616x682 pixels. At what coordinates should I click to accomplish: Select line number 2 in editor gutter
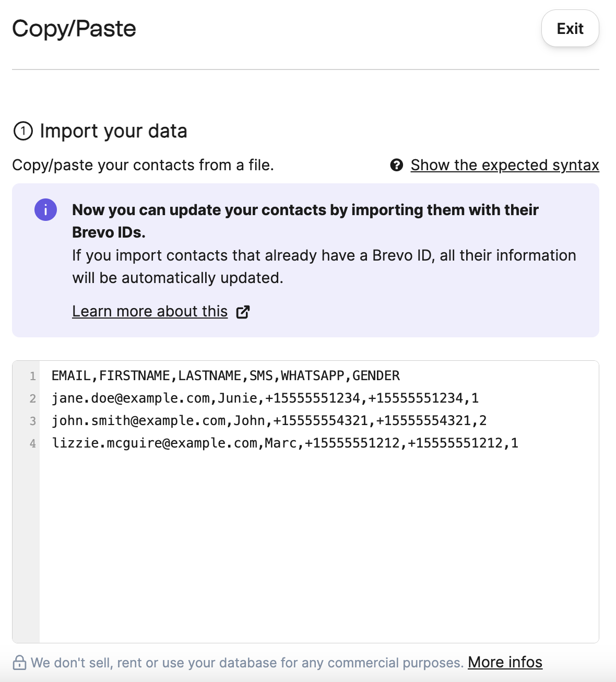[32, 398]
